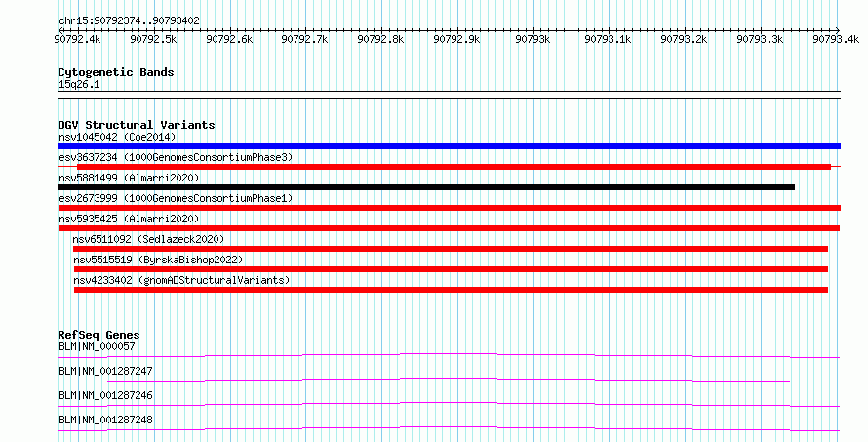Click the 90793k ruler label

tap(533, 39)
